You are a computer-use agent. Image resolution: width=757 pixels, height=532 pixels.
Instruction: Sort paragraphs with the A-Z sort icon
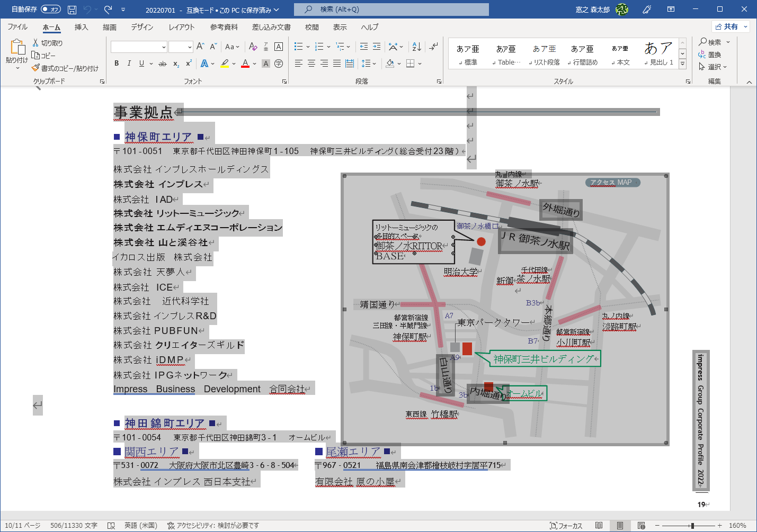[416, 47]
